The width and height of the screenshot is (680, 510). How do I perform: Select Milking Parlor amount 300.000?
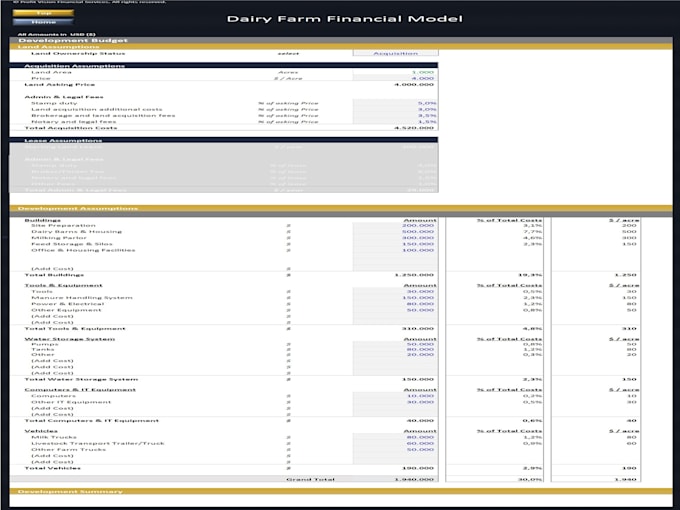(x=396, y=238)
